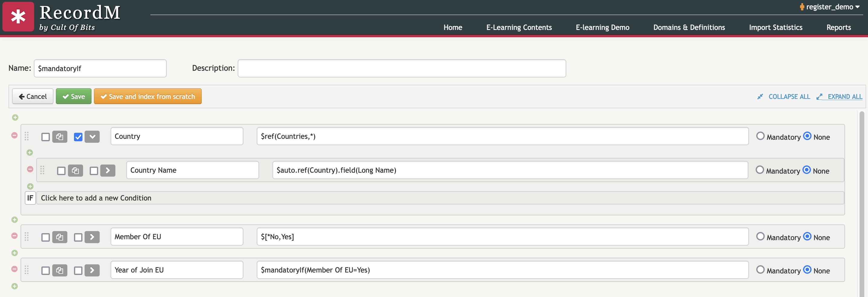Click the IF condition icon
This screenshot has height=297, width=868.
tap(30, 198)
